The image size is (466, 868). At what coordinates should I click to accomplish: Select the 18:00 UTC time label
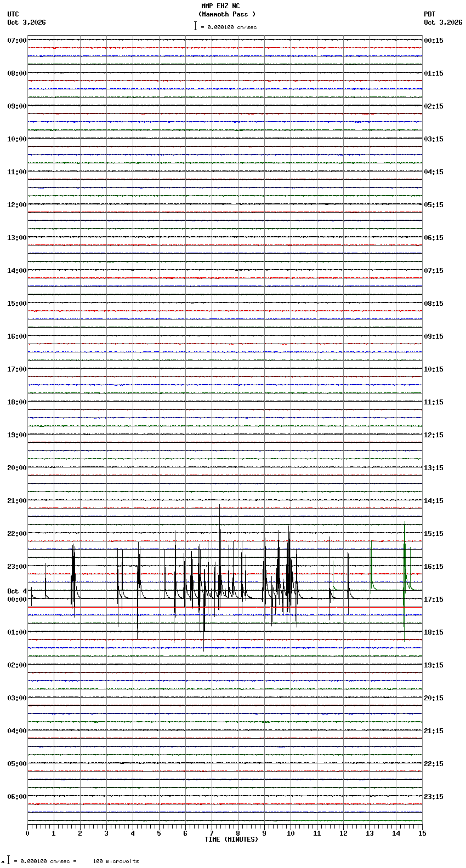tap(16, 402)
